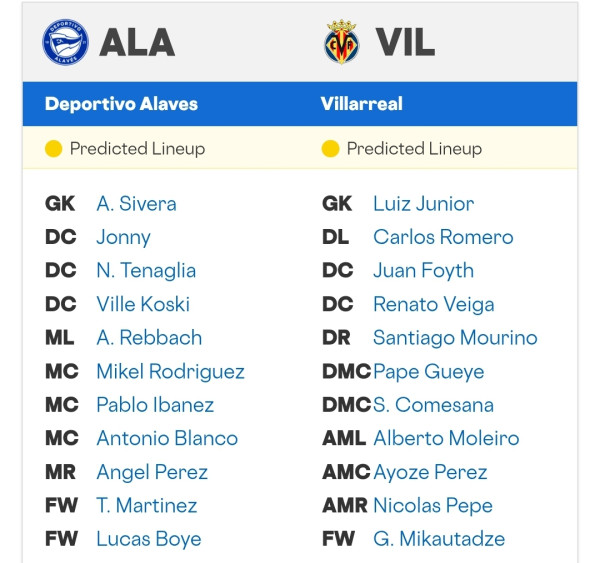Image resolution: width=600 pixels, height=563 pixels.
Task: Open Ayoze Perez player page
Action: 430,472
